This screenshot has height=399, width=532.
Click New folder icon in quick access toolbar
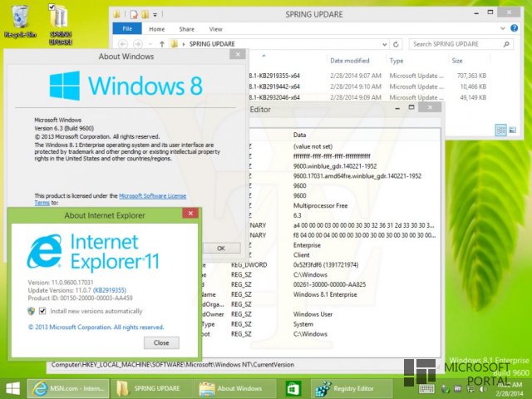(145, 14)
